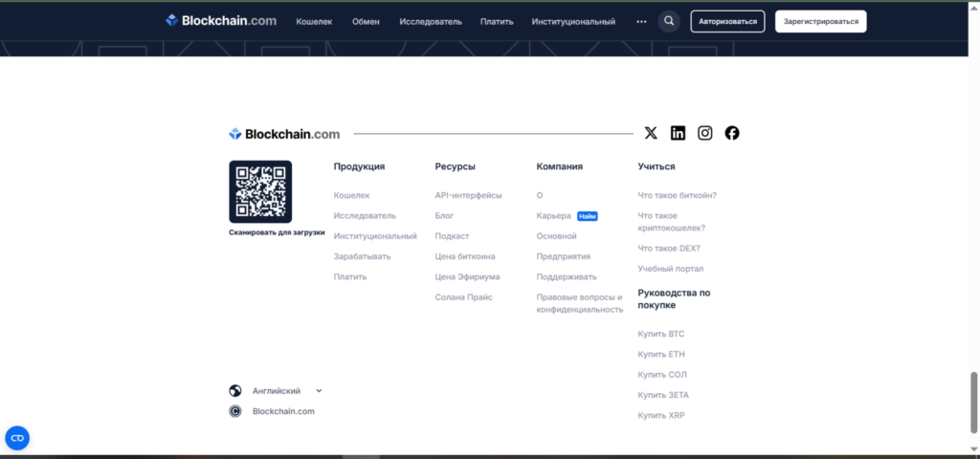Open the Платить item in top navigation
Viewport: 980px width, 459px height.
pyautogui.click(x=497, y=22)
